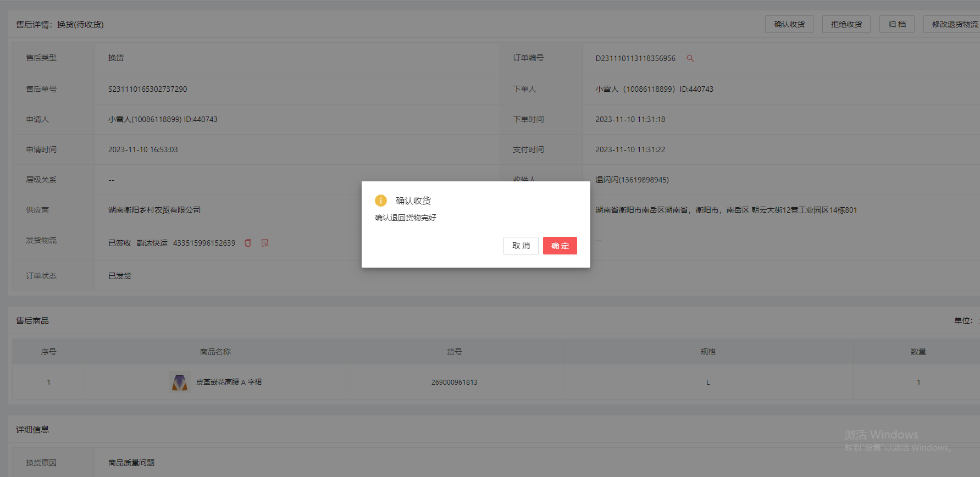The width and height of the screenshot is (980, 477).
Task: Click the 货号 column header
Action: click(454, 352)
